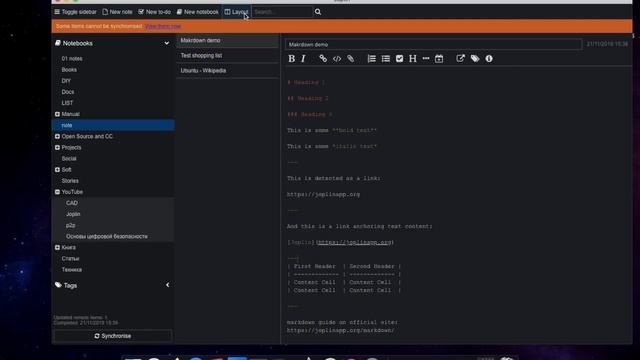
Task: Select the highlighted 'note' notebook
Action: pos(113,125)
